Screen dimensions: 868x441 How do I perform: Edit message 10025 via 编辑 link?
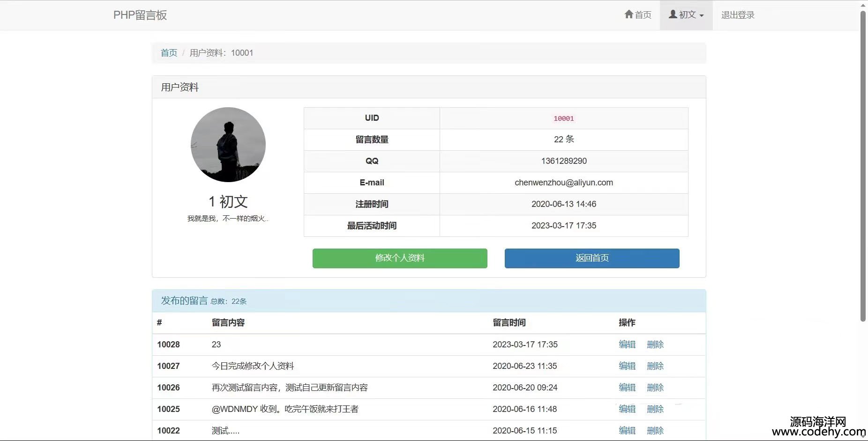[627, 409]
